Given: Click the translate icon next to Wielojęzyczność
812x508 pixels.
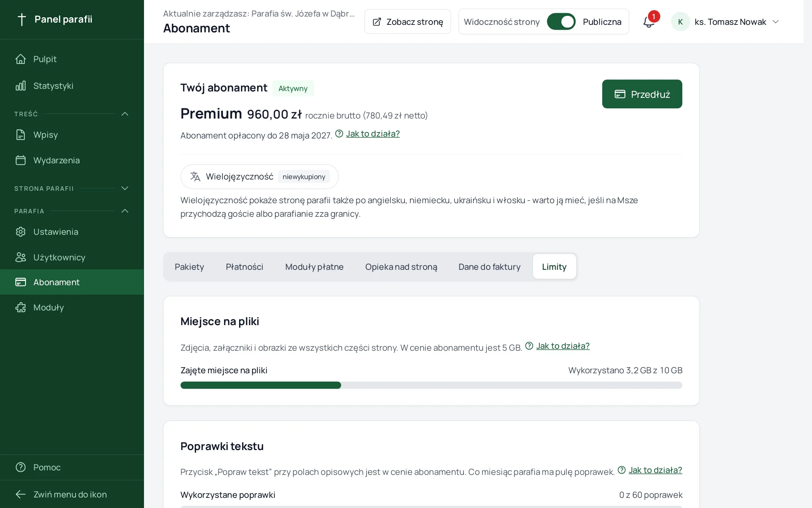Looking at the screenshot, I should coord(195,176).
